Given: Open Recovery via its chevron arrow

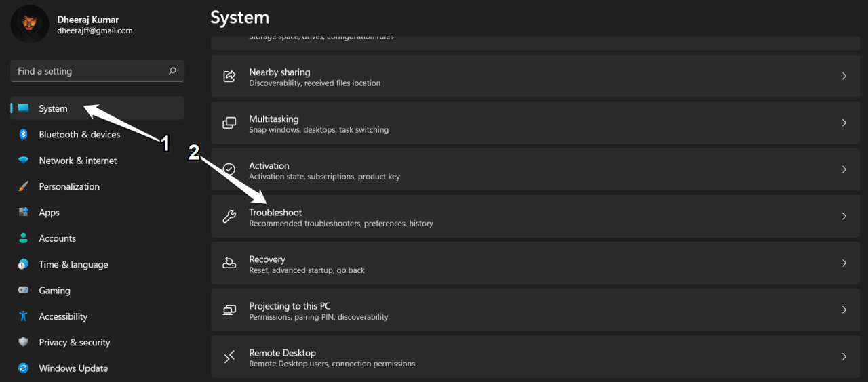Looking at the screenshot, I should 844,263.
